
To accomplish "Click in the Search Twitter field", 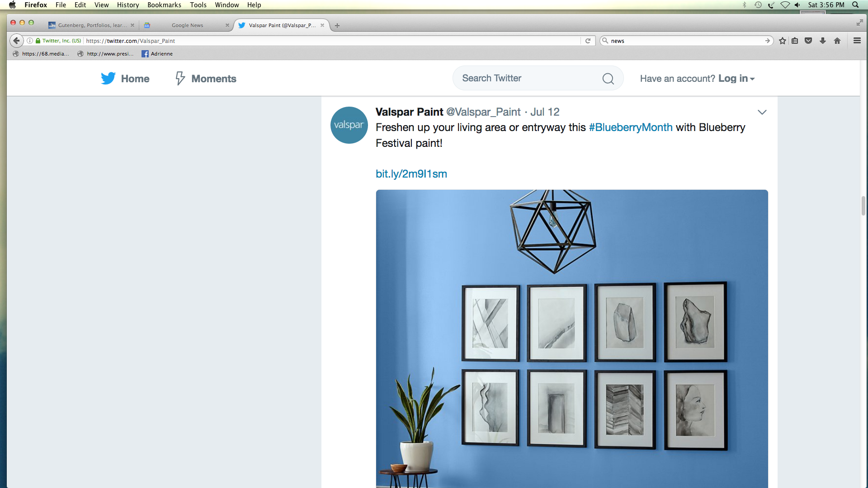I will (531, 79).
